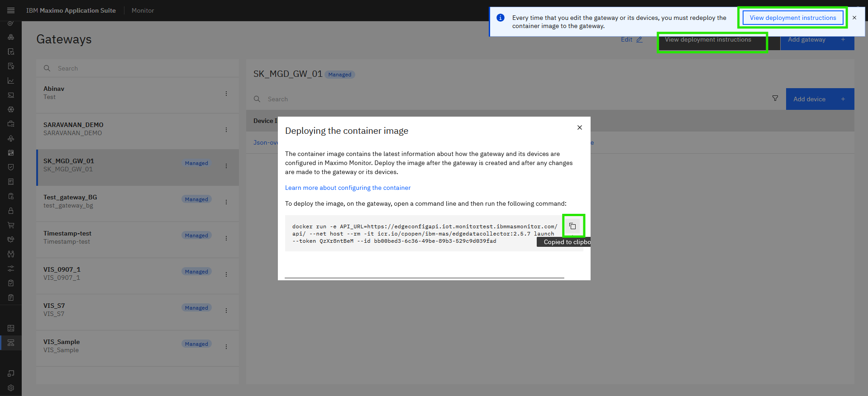This screenshot has height=396, width=868.
Task: Click the briefcase sidebar icon
Action: pos(11,124)
